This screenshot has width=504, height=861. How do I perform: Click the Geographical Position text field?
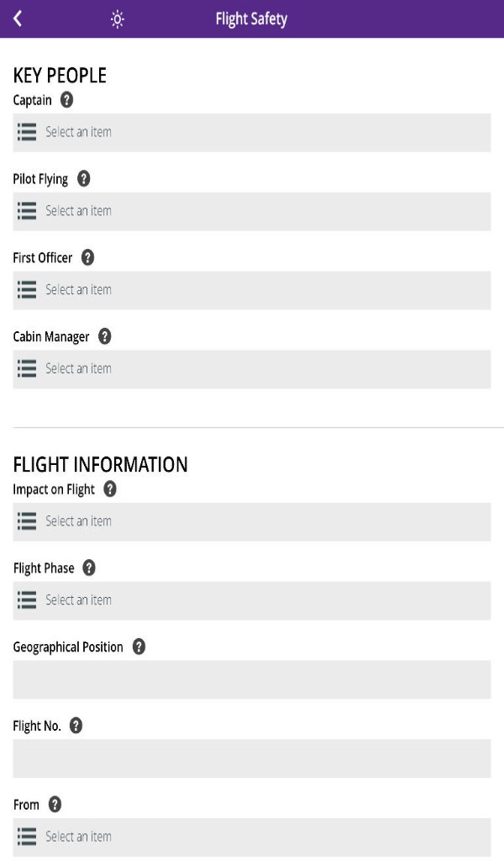[252, 679]
